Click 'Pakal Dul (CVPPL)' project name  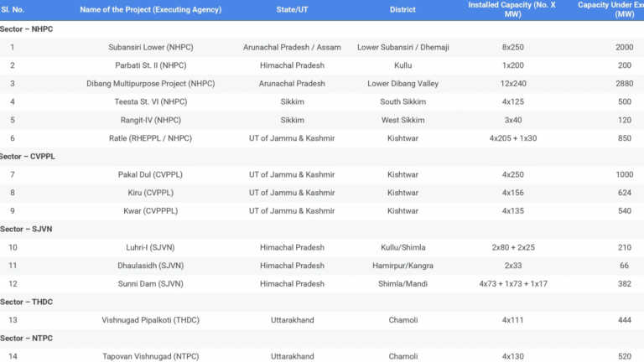[151, 174]
